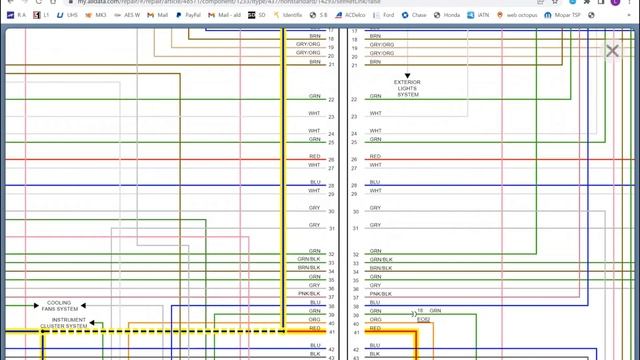This screenshot has width=640, height=360.
Task: Click left GRN label at pin 22
Action: (x=315, y=96)
